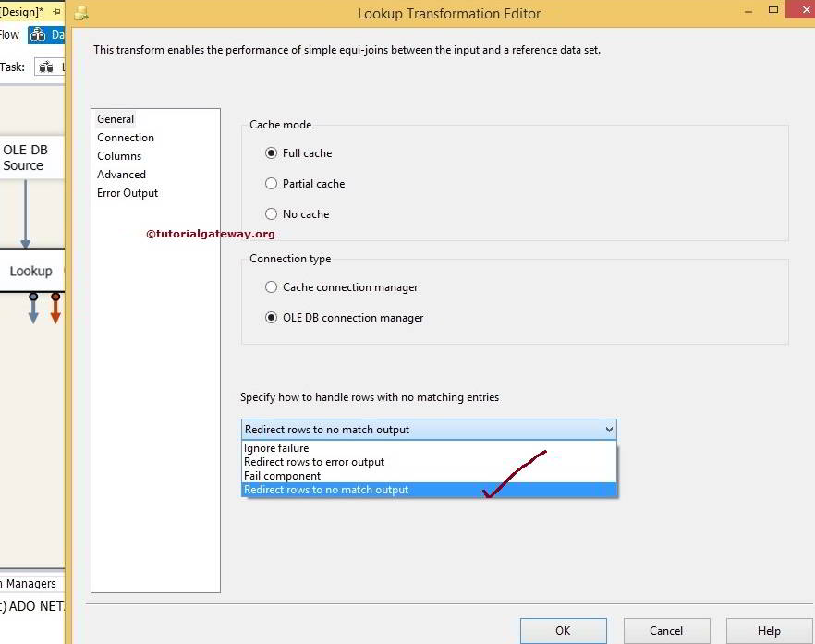The width and height of the screenshot is (815, 644).
Task: Select Cache connection manager option
Action: point(271,286)
